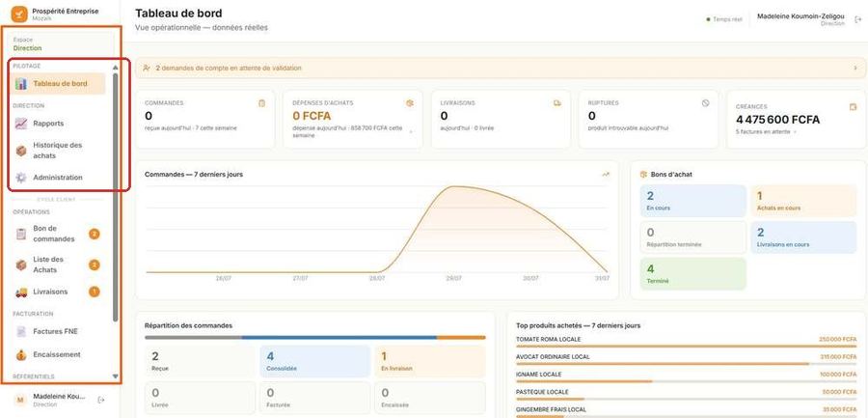This screenshot has width=868, height=418.
Task: Open Historique des achats menu item
Action: 58,151
